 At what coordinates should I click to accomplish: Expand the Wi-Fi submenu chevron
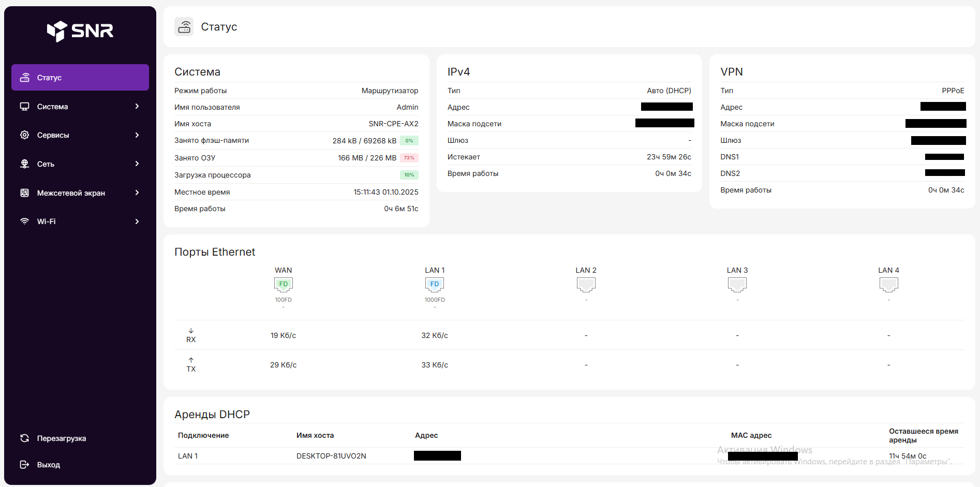coord(137,222)
